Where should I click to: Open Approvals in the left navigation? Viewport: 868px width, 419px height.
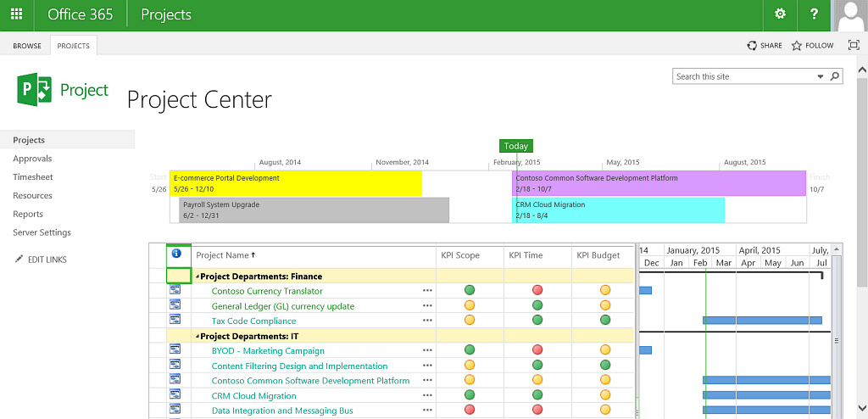(32, 159)
